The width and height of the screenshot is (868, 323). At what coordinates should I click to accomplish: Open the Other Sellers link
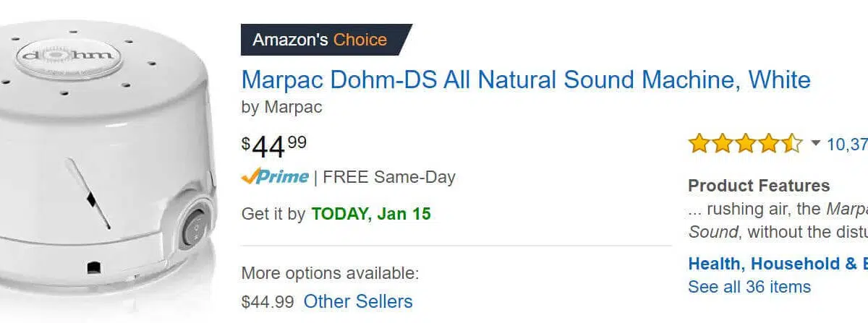(358, 301)
